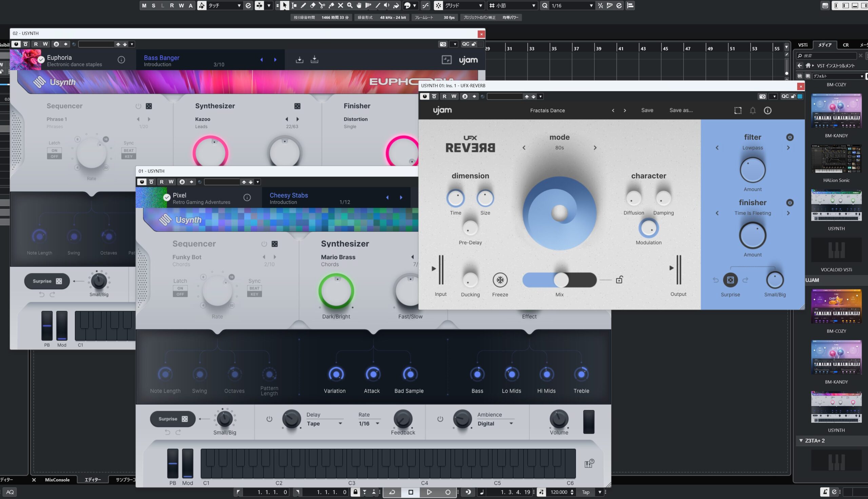This screenshot has height=499, width=868.
Task: Toggle the Ambience power button in Usynth
Action: pos(440,419)
